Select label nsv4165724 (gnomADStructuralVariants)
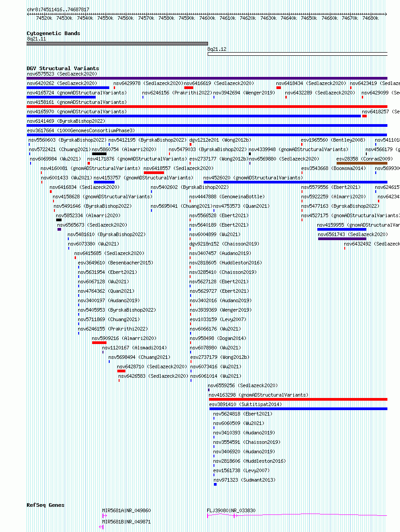Image resolution: width=400 pixels, height=532 pixels. 77,93
